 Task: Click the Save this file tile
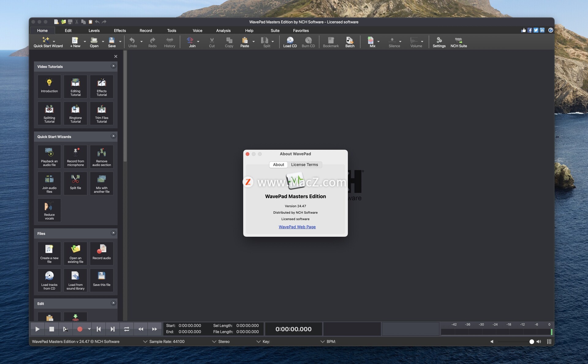(102, 280)
